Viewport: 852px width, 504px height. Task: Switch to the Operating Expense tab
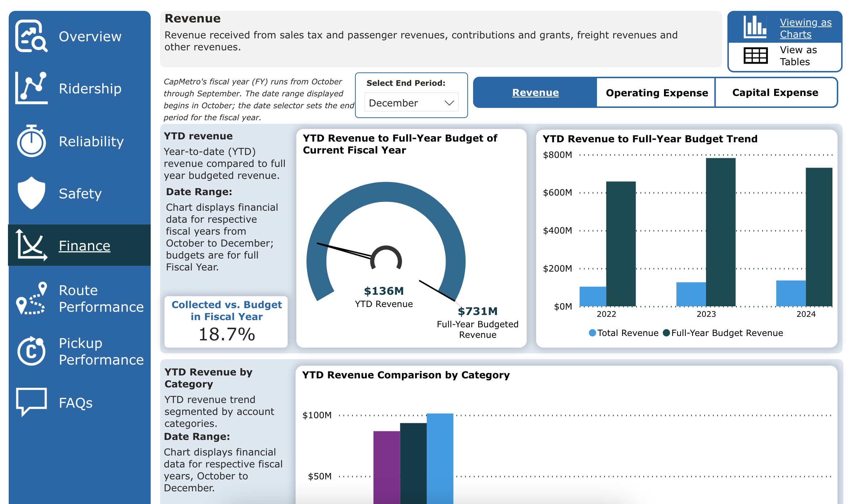pyautogui.click(x=656, y=93)
